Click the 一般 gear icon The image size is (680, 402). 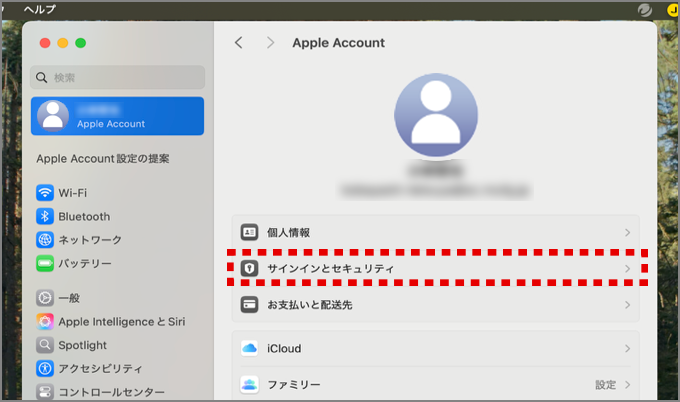(45, 298)
